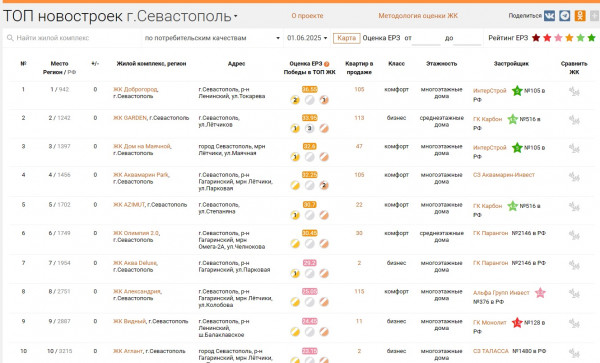600x363 pixels.
Task: Open the О проекте page
Action: [x=307, y=16]
